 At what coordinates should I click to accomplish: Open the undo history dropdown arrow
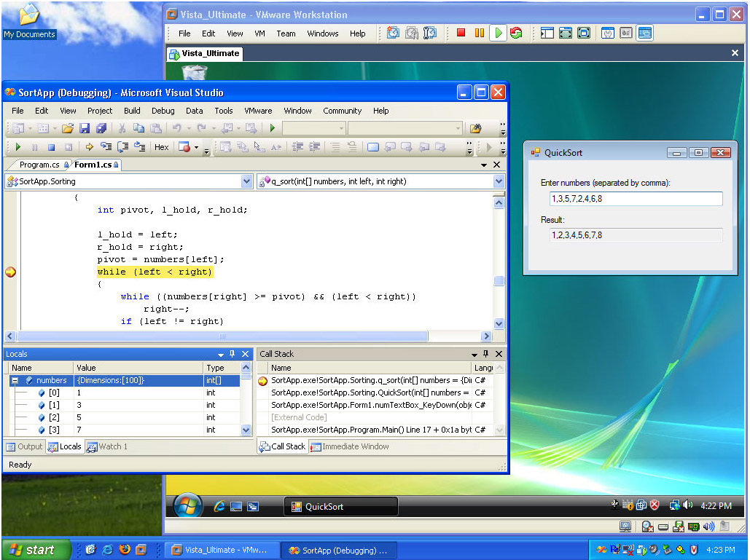(189, 128)
